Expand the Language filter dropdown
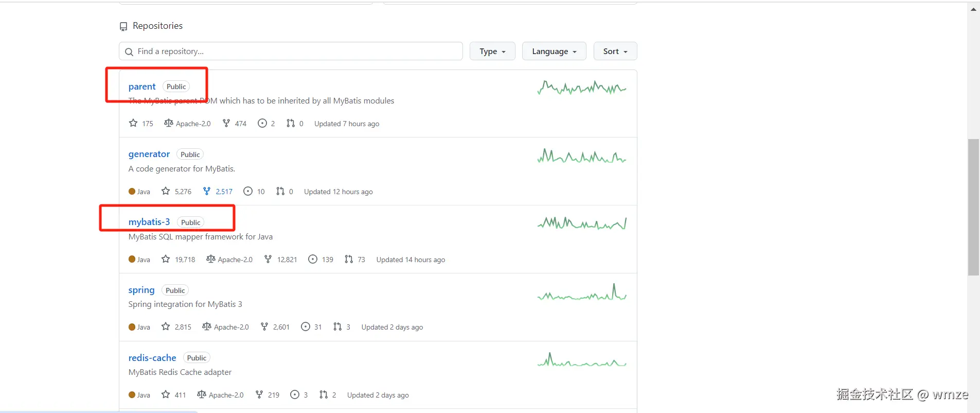This screenshot has height=413, width=980. click(554, 51)
